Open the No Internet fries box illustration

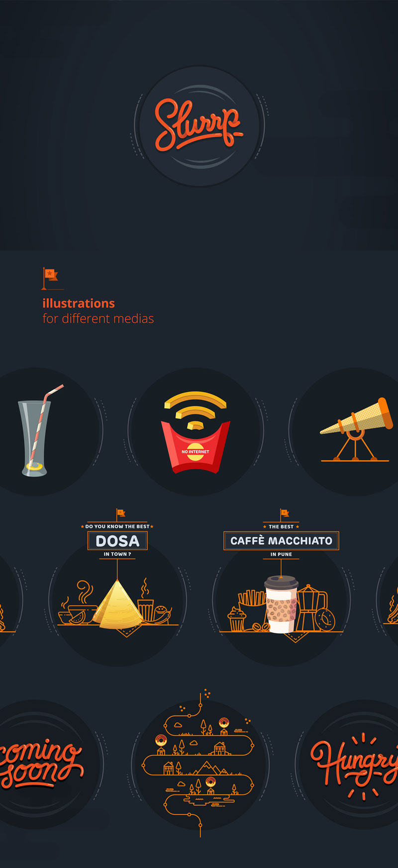[196, 432]
